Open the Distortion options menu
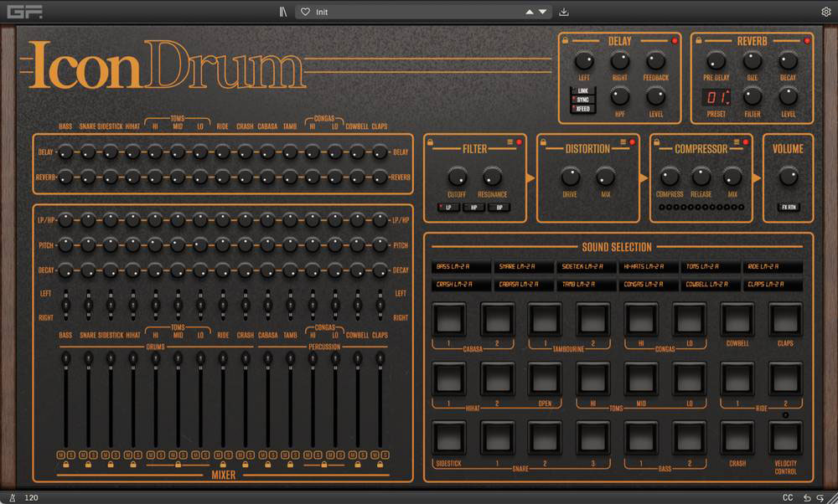The width and height of the screenshot is (838, 504). (623, 142)
